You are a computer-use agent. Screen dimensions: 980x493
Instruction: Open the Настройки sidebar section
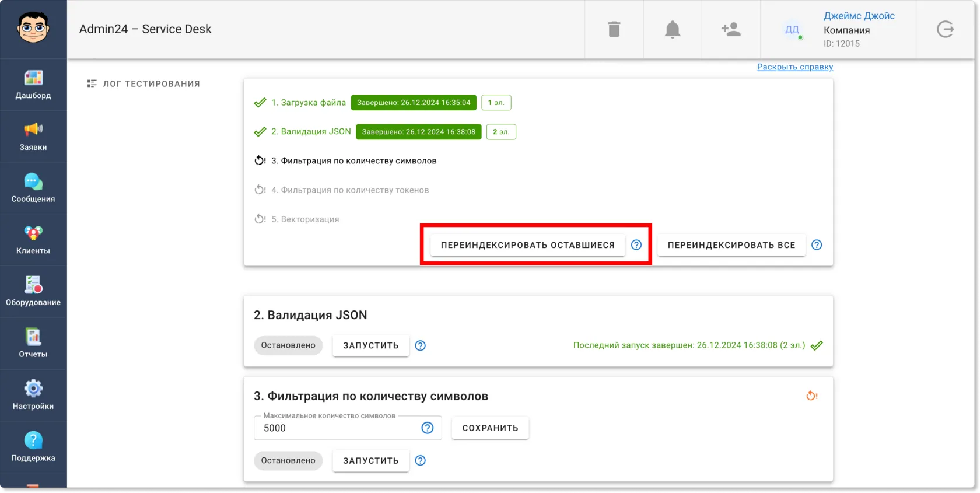(x=33, y=396)
